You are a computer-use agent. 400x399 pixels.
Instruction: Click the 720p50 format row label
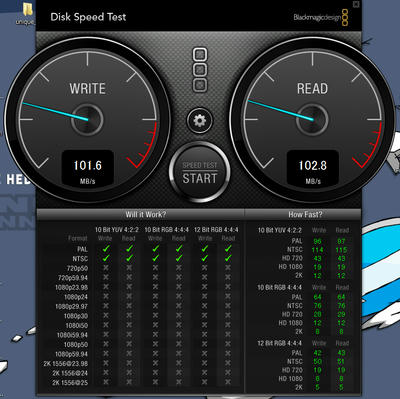tap(78, 268)
